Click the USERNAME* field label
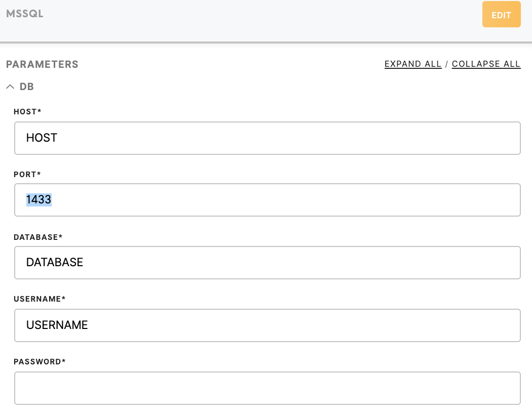 (x=40, y=299)
